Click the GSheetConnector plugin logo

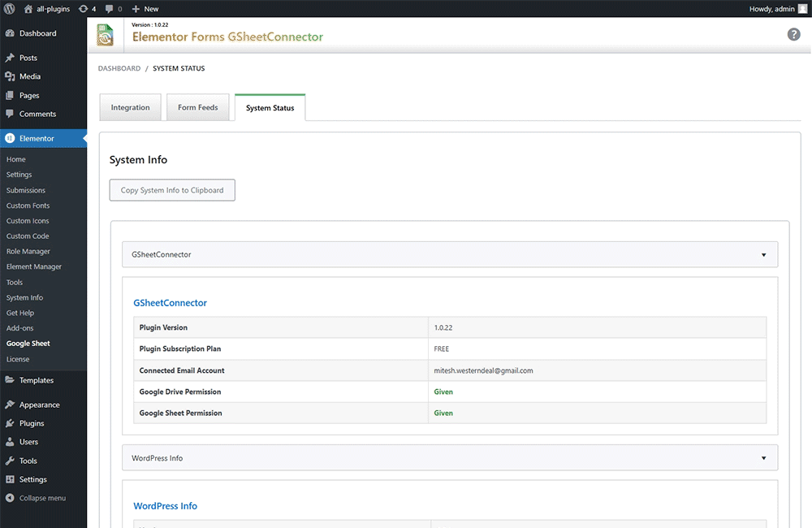[106, 36]
